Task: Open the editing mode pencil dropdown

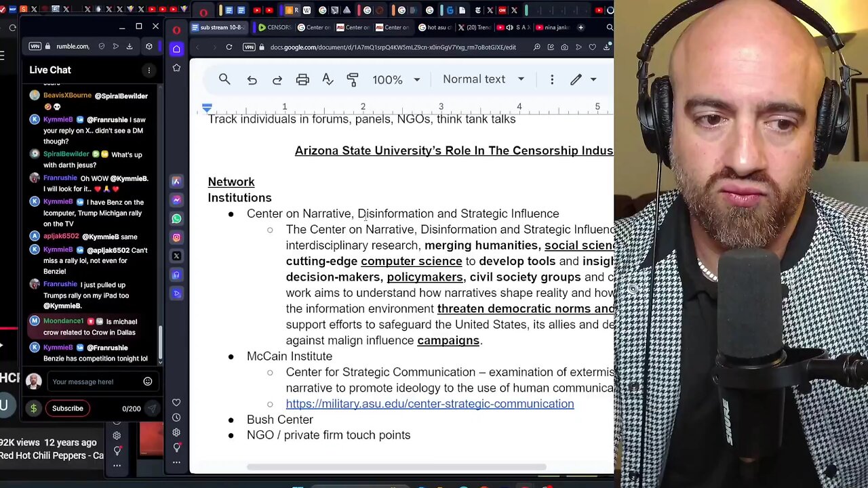Action: tap(583, 79)
